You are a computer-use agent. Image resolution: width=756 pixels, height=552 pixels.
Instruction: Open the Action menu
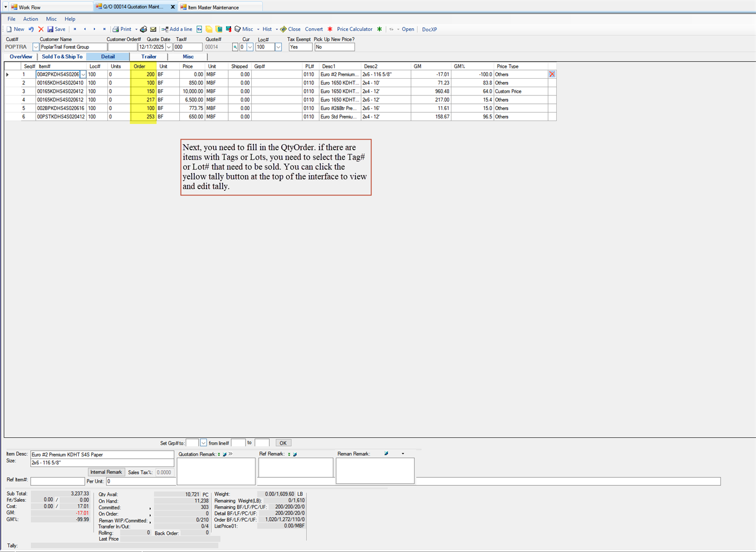pos(30,19)
